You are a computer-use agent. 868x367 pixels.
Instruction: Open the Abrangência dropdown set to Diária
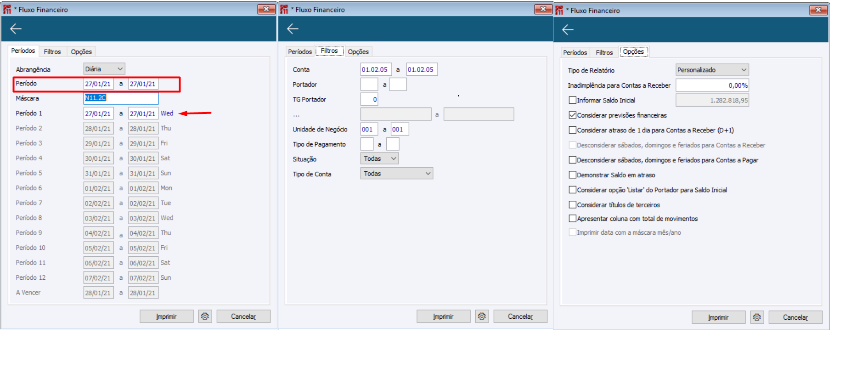click(x=104, y=69)
